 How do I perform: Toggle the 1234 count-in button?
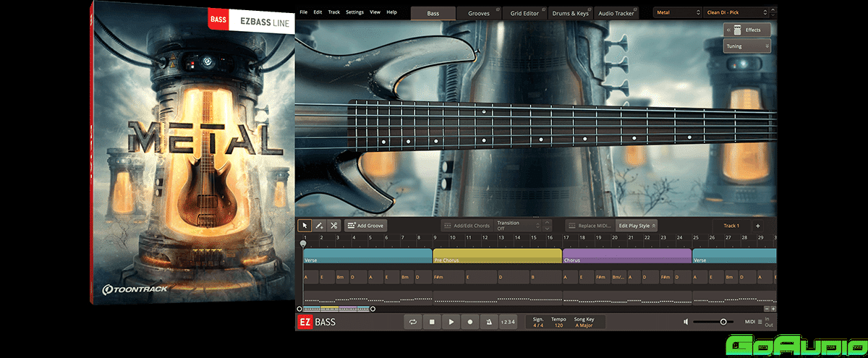tap(509, 322)
